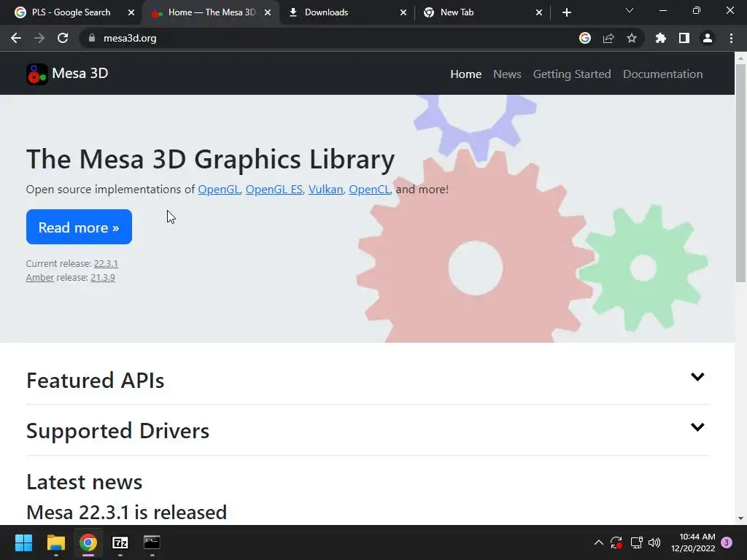
Task: Switch to PLS - Google Search tab
Action: click(71, 12)
